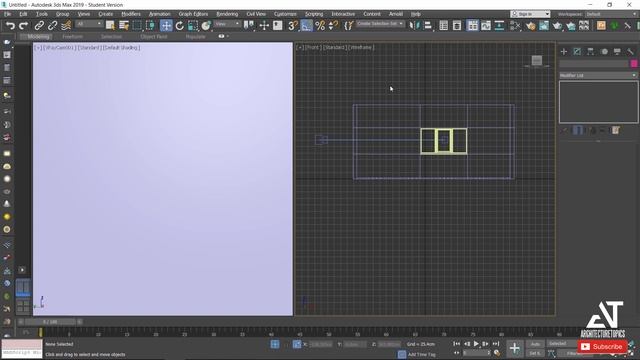Toggle the Scene Explorer icon

click(444, 26)
